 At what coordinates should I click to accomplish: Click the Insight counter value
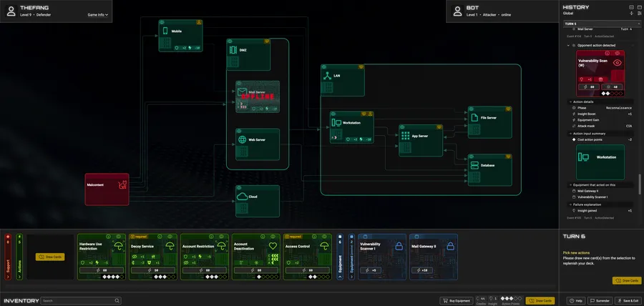495,299
